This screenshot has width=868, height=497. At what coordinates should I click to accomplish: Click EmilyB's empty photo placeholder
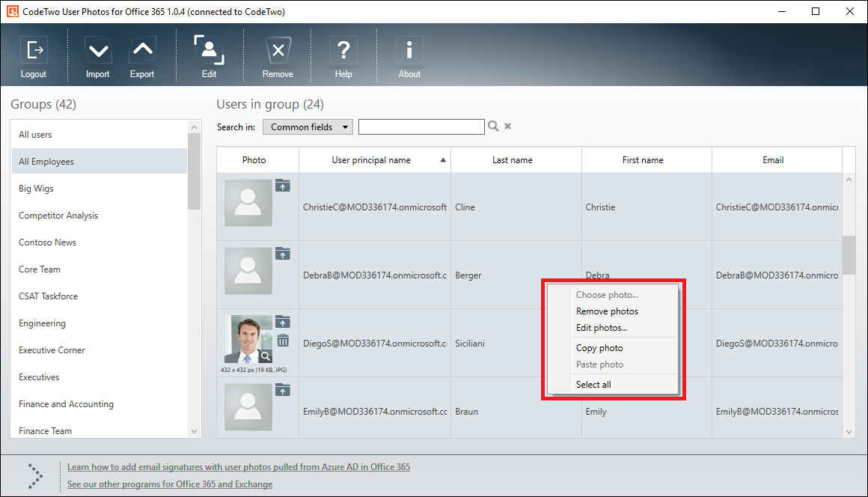click(x=248, y=406)
